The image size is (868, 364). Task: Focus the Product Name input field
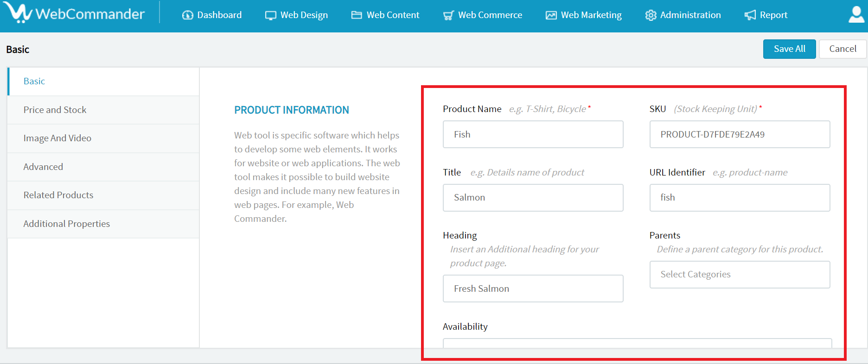[x=533, y=134]
